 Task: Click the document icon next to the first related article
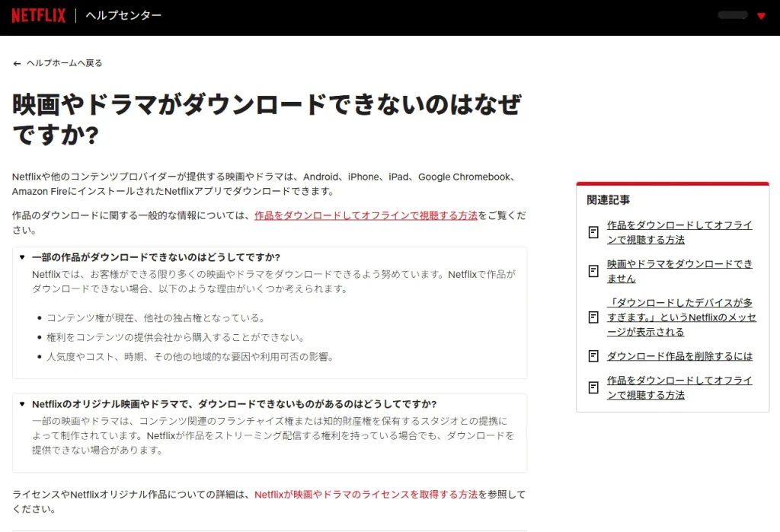[593, 232]
